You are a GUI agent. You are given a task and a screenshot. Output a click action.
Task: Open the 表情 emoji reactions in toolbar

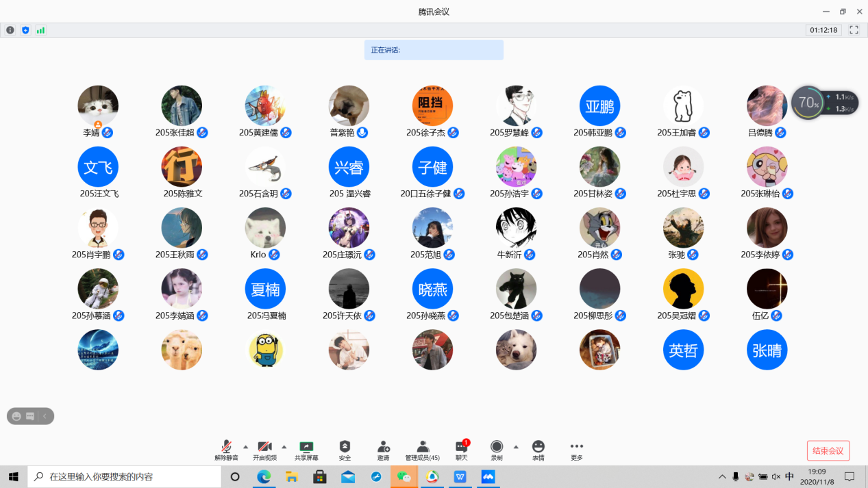(x=538, y=450)
